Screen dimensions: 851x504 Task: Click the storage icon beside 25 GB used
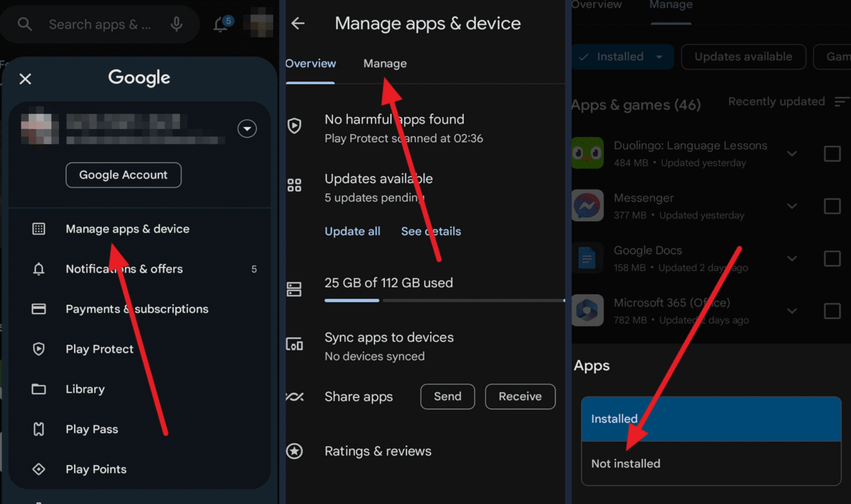(x=294, y=289)
